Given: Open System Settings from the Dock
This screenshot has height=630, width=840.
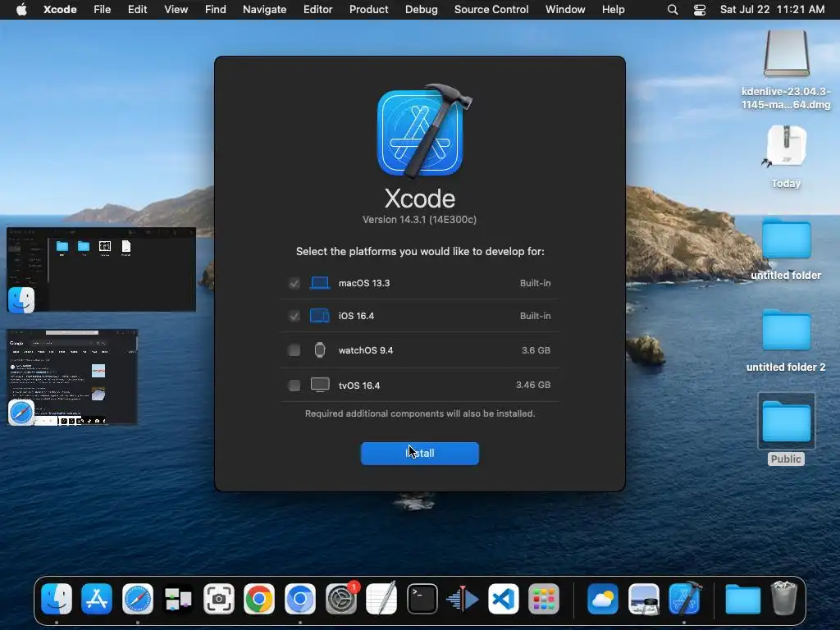Looking at the screenshot, I should pos(340,598).
